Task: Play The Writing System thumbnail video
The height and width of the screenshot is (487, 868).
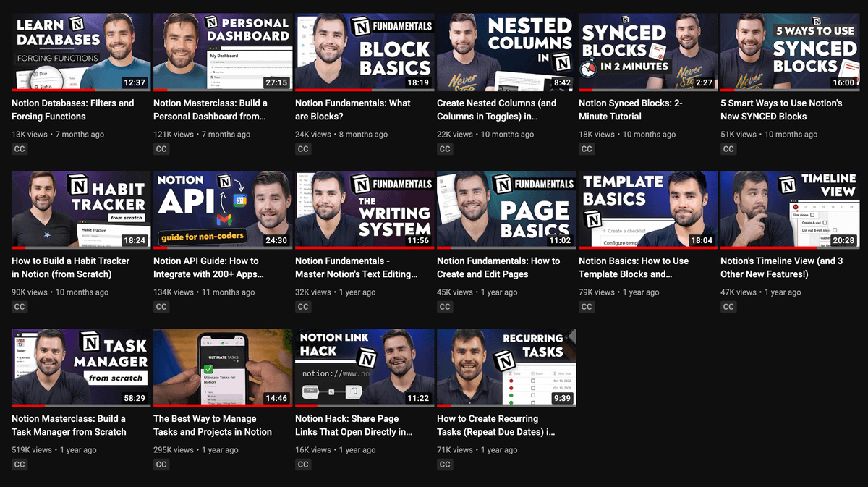Action: [365, 210]
